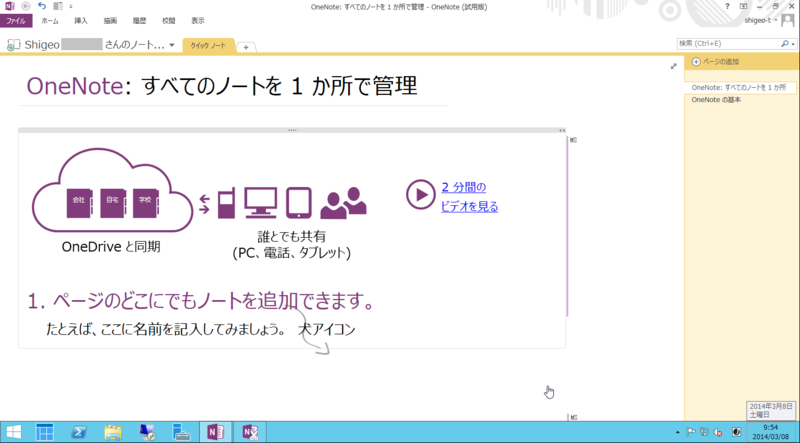Click the user profile picture
The image size is (800, 443).
[788, 20]
